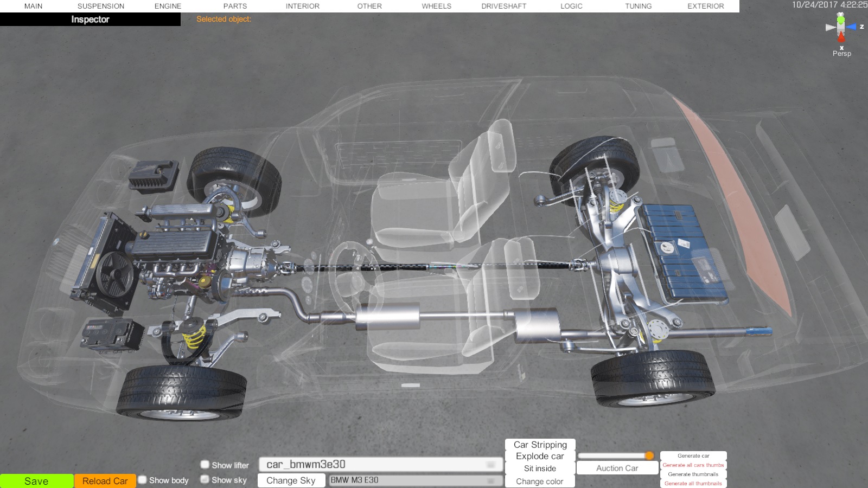This screenshot has width=868, height=488.
Task: Open the SUSPENSION tab
Action: click(x=101, y=6)
